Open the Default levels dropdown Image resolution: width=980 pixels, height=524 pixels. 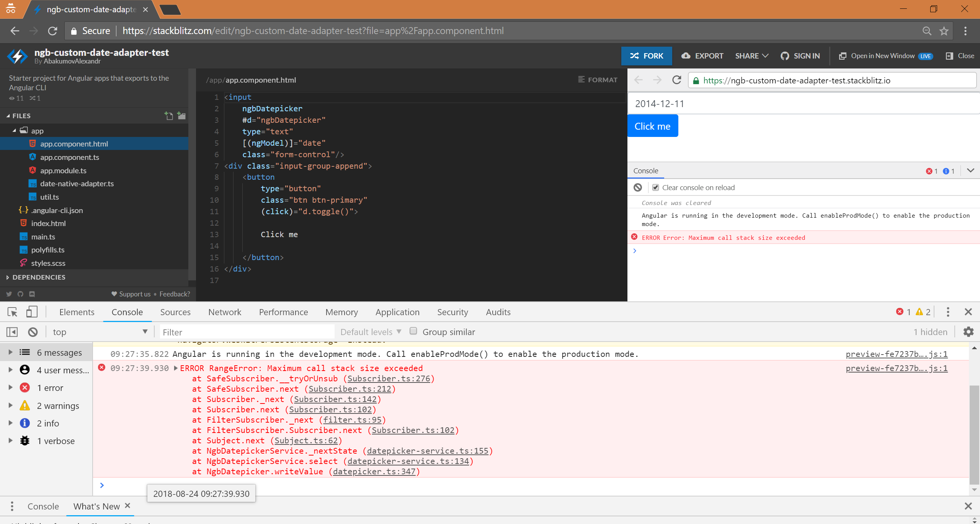[369, 331]
